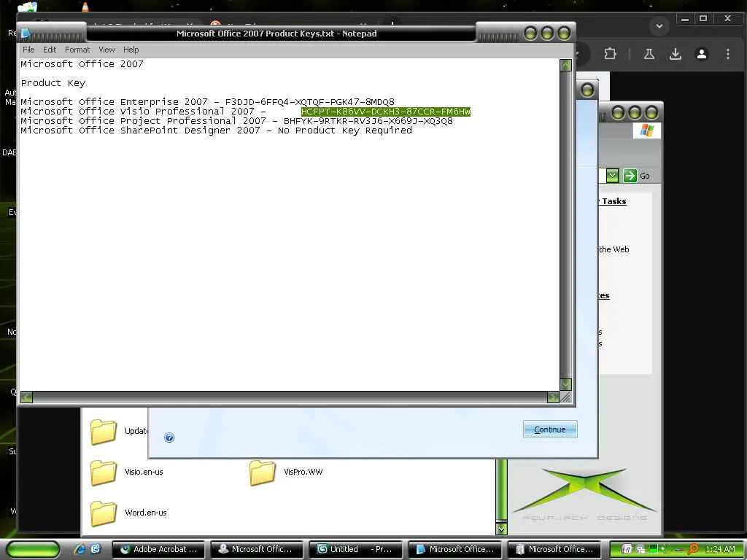
Task: Open the browser three-dot menu
Action: tap(728, 54)
